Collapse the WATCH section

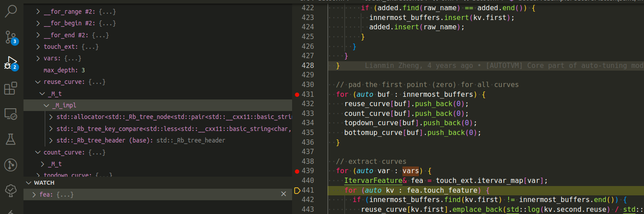pos(28,183)
